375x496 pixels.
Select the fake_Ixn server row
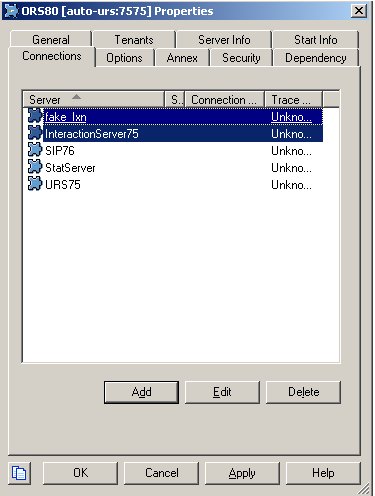[175, 117]
